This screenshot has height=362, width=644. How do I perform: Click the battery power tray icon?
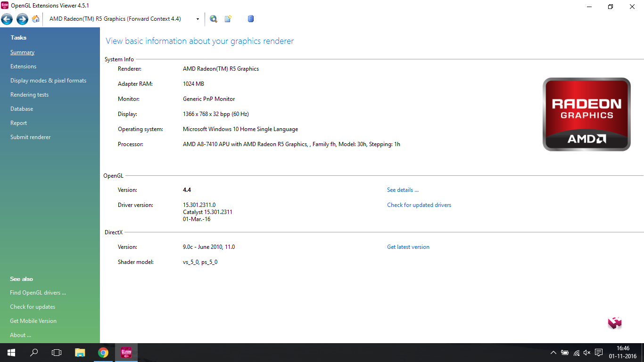[565, 353]
